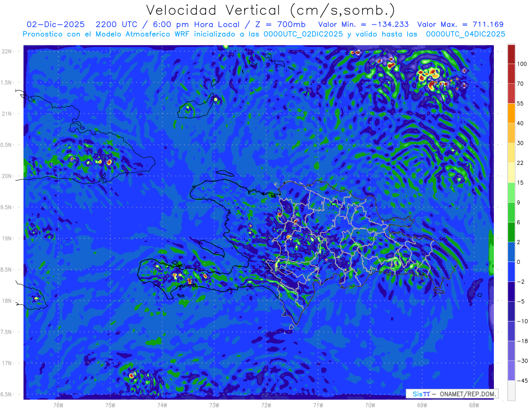Click the '71W' longitude label
The image size is (532, 411).
click(318, 405)
